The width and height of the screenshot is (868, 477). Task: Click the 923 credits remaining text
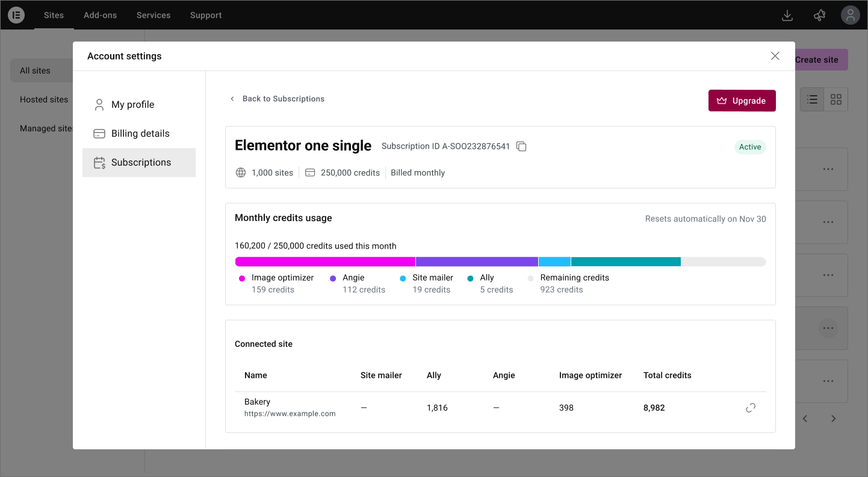click(x=562, y=290)
